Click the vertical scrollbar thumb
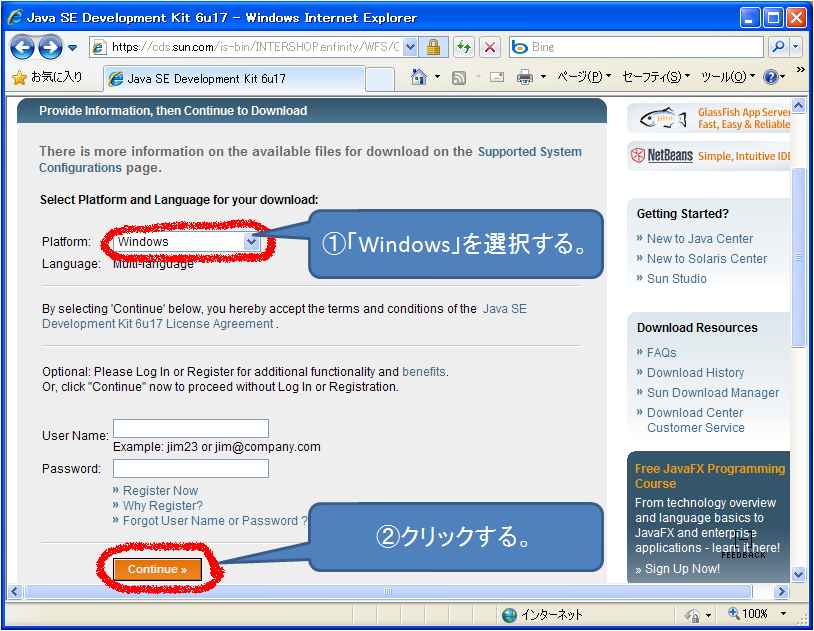This screenshot has width=814, height=631. (798, 257)
